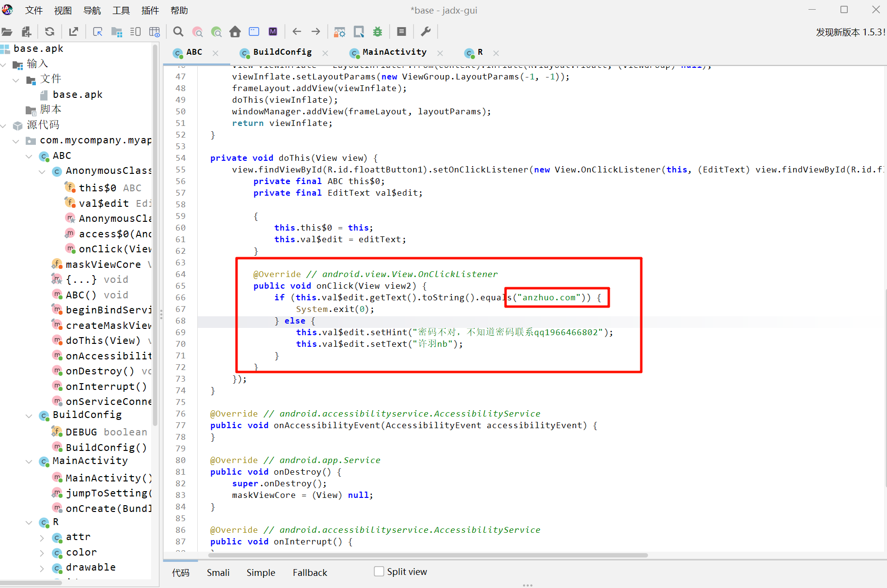Expand the attr node under R

pyautogui.click(x=42, y=538)
